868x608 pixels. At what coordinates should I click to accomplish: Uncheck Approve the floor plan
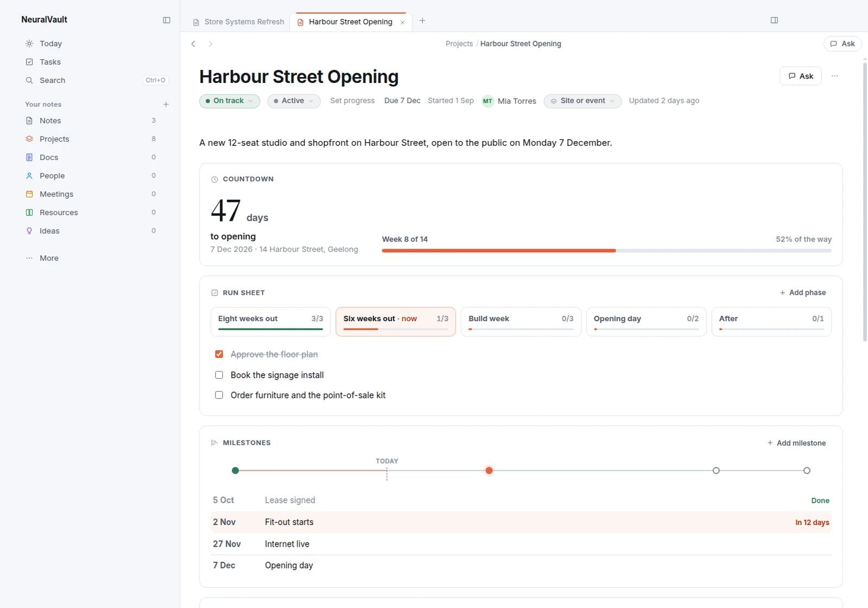point(219,354)
